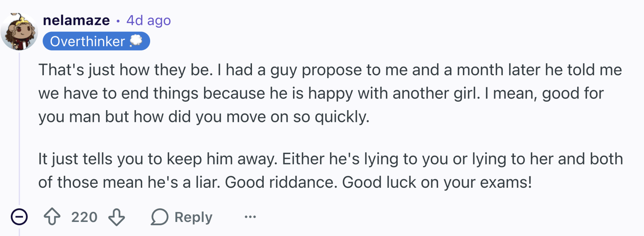Screen dimensions: 644x236
Task: Click the 220 vote count
Action: (x=84, y=217)
